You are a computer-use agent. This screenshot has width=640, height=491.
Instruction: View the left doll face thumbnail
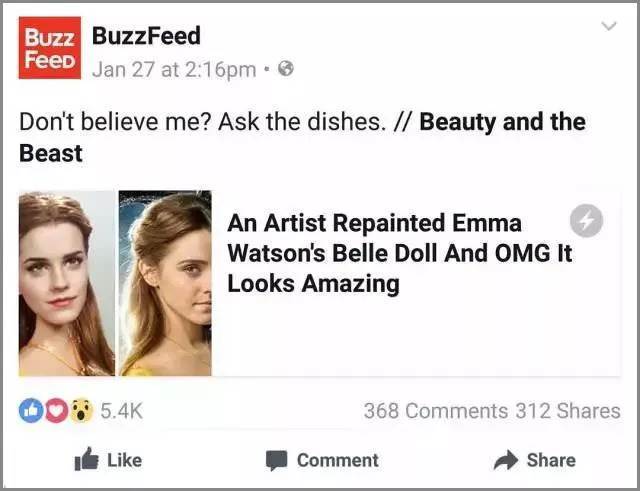(67, 283)
